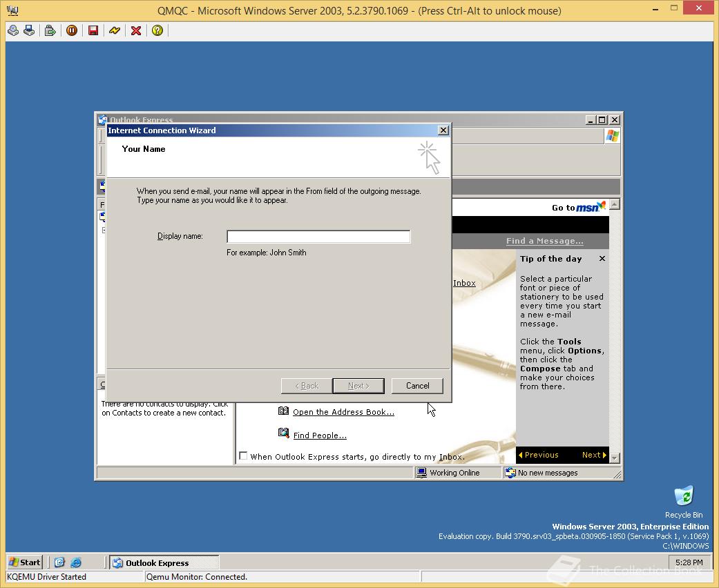Click the 5:28 PM taskbar clock
The height and width of the screenshot is (588, 719).
point(689,562)
